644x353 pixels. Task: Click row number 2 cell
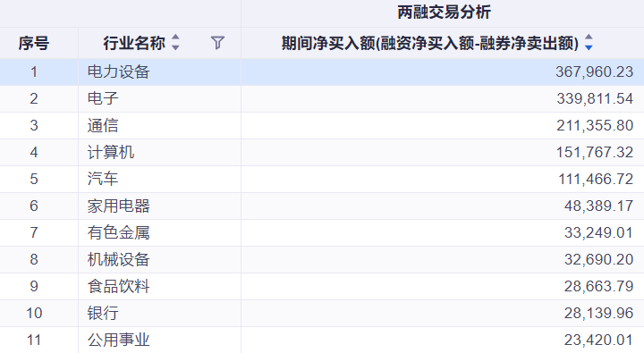[x=38, y=98]
